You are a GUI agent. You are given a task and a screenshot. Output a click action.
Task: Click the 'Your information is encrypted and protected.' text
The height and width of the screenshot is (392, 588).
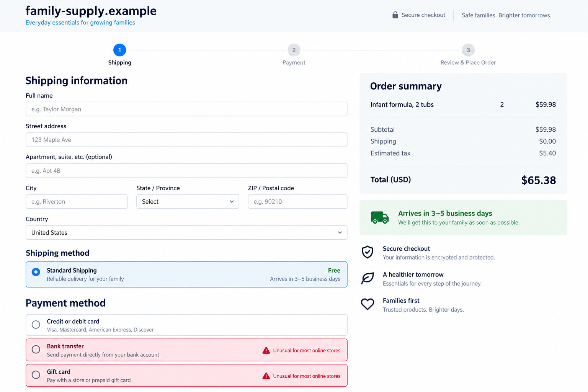tap(439, 257)
